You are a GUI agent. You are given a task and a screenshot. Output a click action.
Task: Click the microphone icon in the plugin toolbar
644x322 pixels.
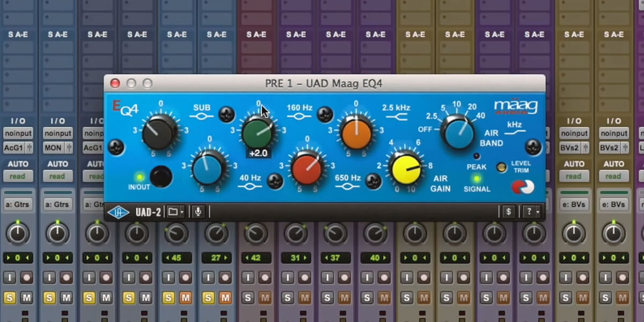[x=199, y=211]
